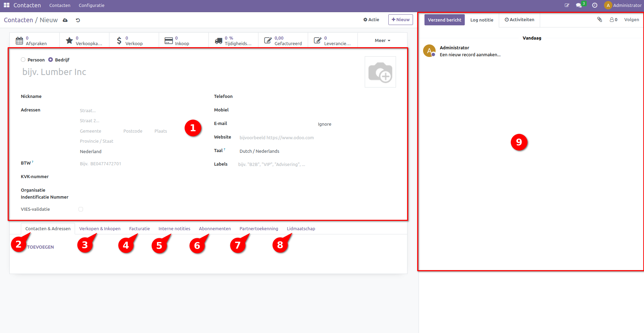Click the Nieuw button

[400, 20]
